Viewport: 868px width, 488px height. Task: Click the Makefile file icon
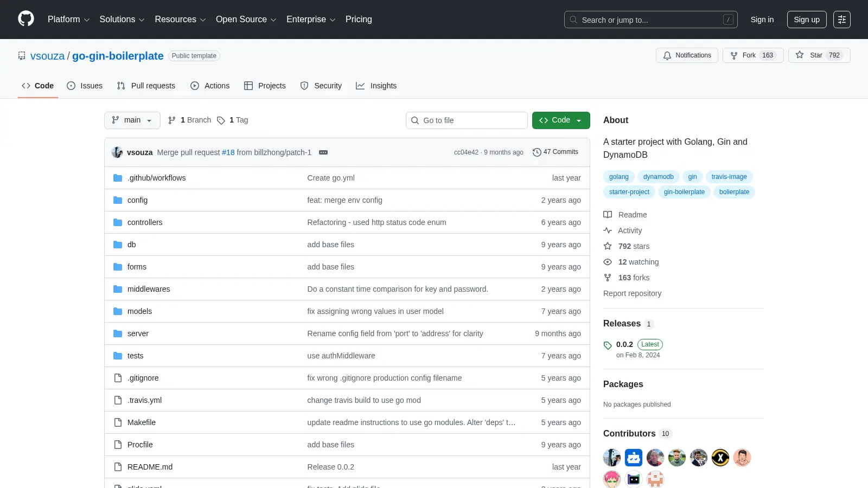(x=118, y=422)
